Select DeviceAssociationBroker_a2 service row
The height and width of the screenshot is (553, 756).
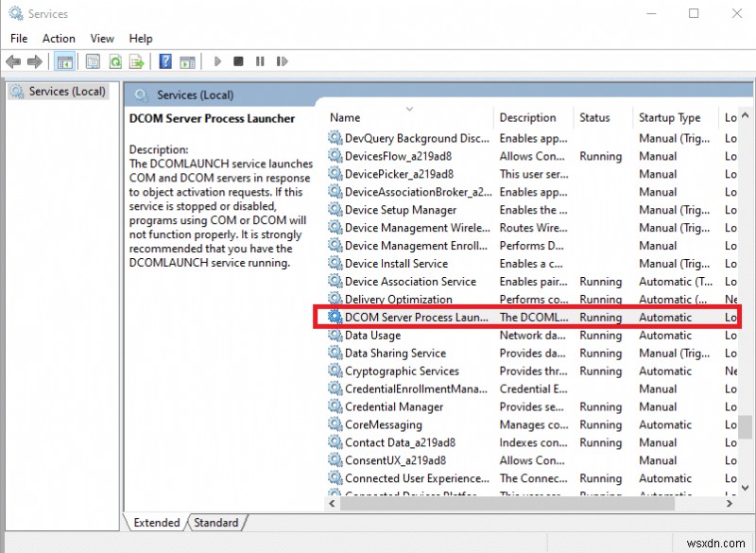tap(533, 192)
